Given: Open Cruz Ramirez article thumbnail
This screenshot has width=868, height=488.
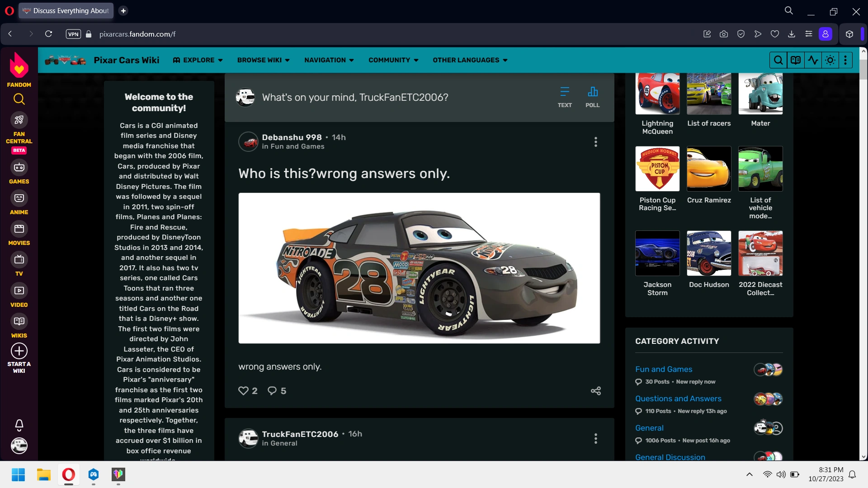Looking at the screenshot, I should (x=708, y=169).
